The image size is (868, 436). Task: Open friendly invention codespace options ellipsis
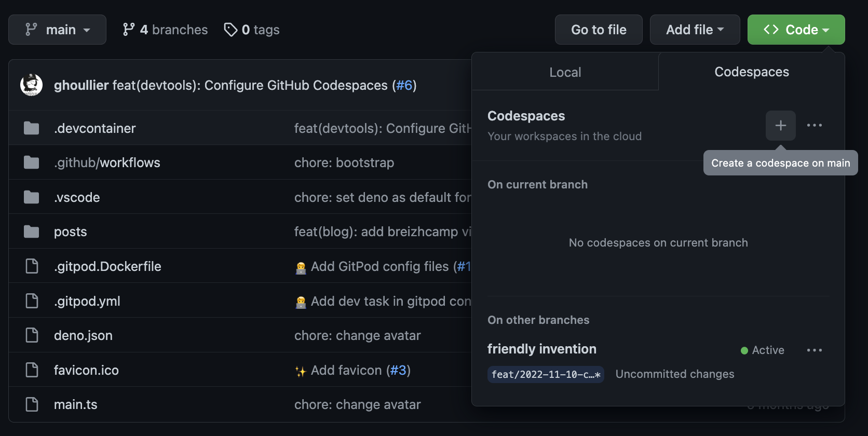(815, 350)
